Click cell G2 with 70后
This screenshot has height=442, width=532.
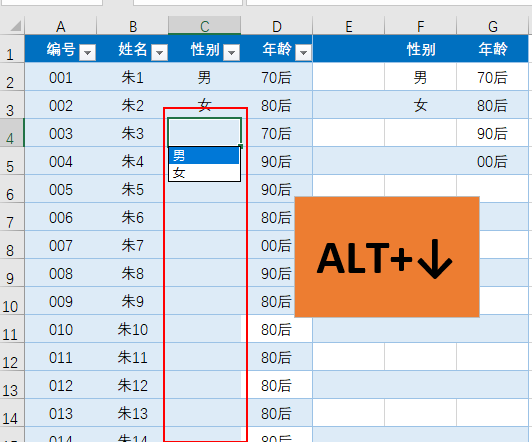pyautogui.click(x=493, y=77)
